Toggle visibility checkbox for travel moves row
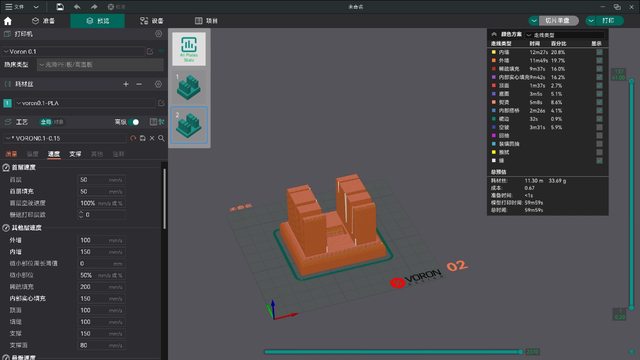 599,127
